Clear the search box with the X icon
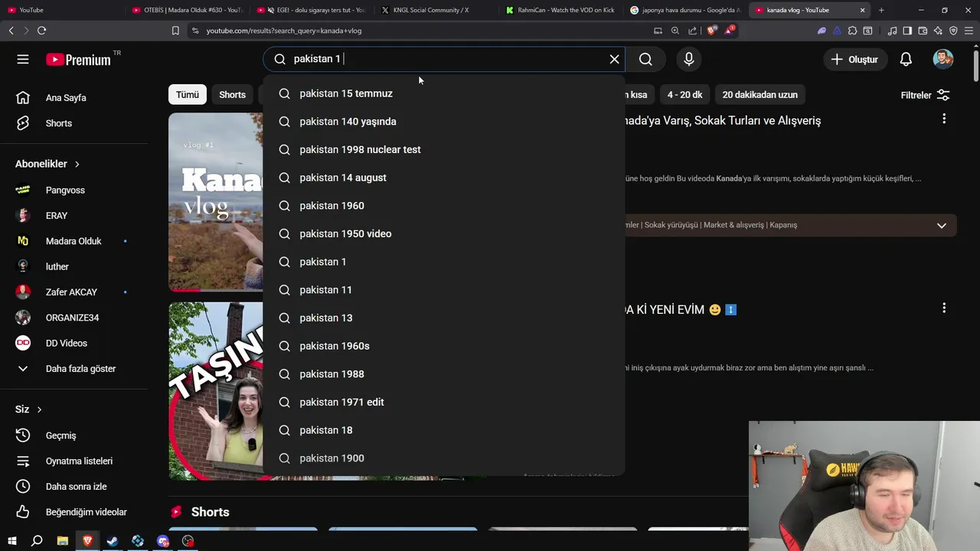The height and width of the screenshot is (551, 980). coord(614,59)
